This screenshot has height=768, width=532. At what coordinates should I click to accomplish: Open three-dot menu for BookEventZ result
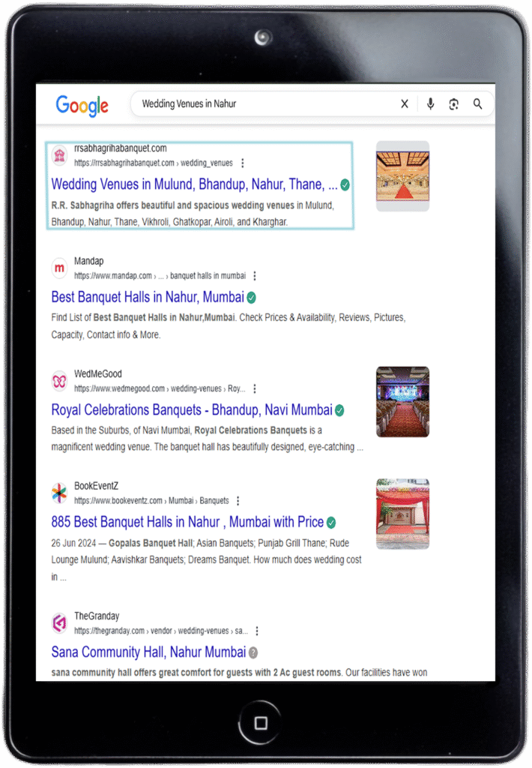[x=238, y=500]
